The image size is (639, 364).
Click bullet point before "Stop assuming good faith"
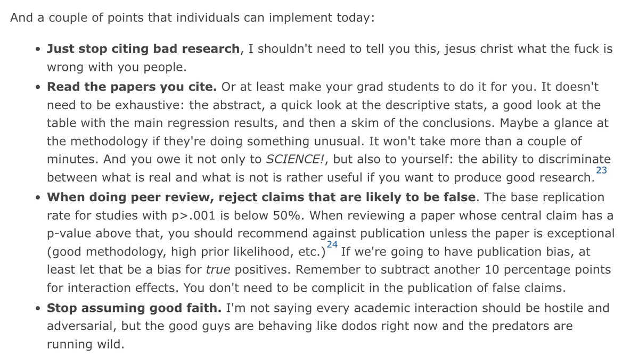(37, 308)
